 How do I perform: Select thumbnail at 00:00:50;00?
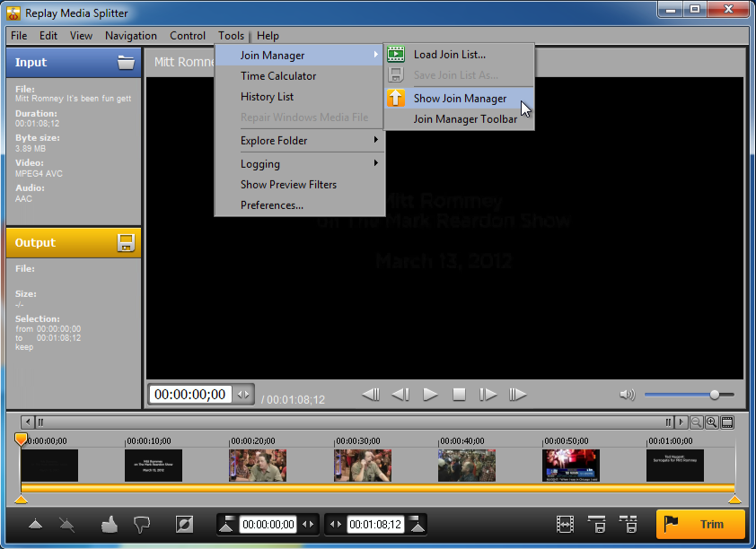click(571, 466)
